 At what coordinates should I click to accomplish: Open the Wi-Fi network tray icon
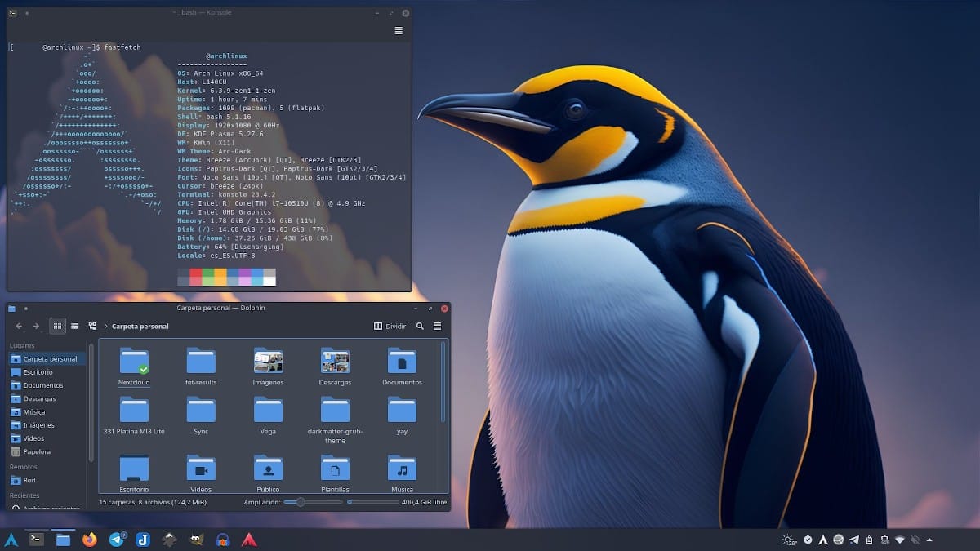[900, 540]
